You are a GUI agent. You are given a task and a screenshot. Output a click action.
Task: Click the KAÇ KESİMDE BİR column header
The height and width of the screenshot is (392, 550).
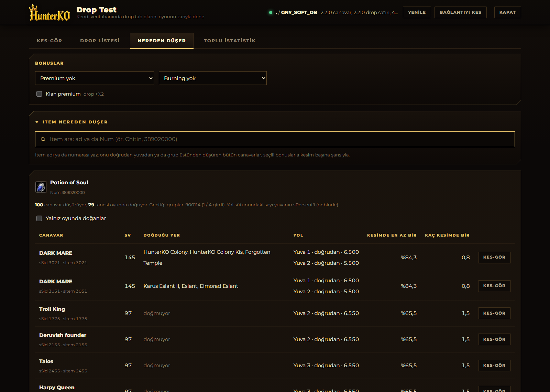447,235
